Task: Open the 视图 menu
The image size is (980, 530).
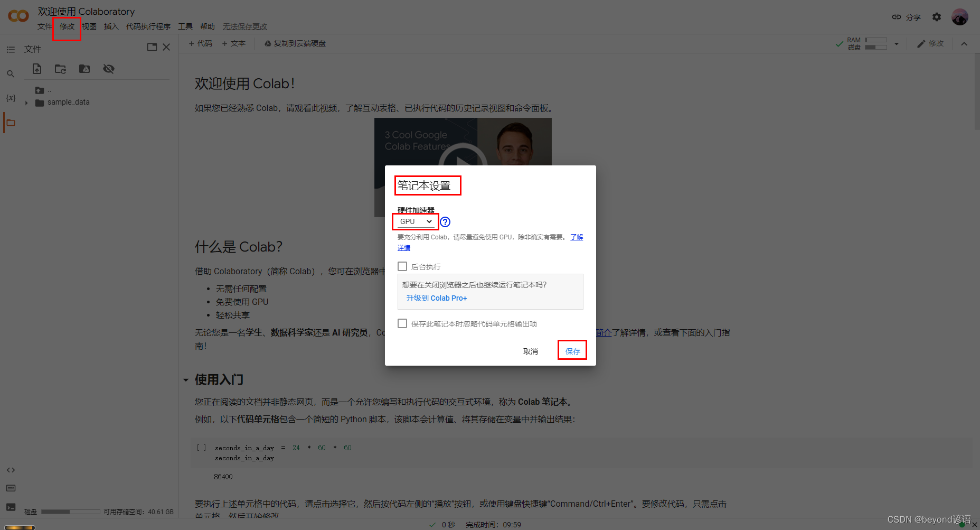Action: tap(89, 26)
